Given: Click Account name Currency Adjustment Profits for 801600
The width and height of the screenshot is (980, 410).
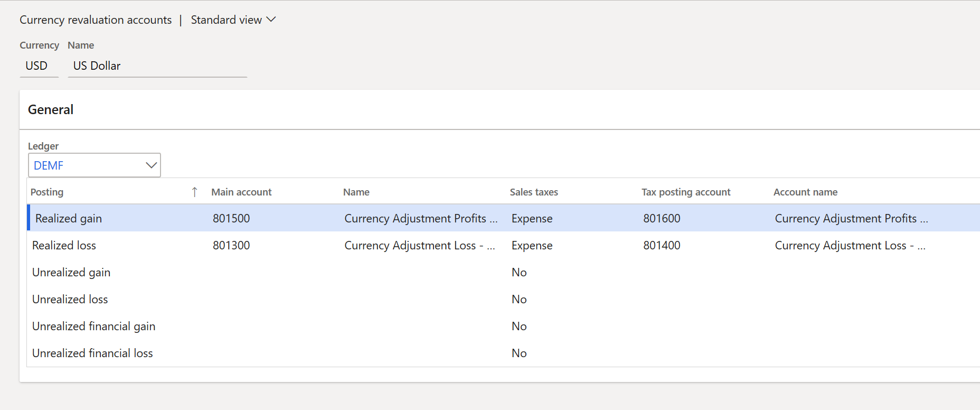Looking at the screenshot, I should (x=851, y=219).
